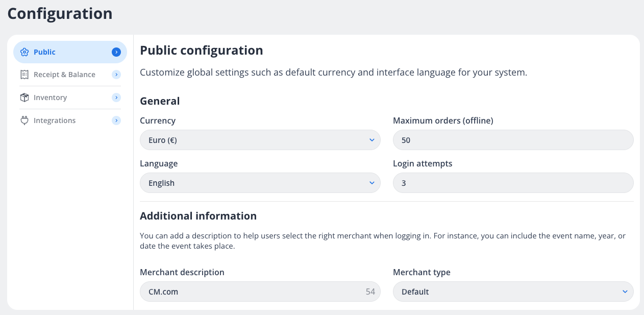Viewport: 644px width, 315px height.
Task: Click the arrow icon beside Public
Action: [116, 52]
